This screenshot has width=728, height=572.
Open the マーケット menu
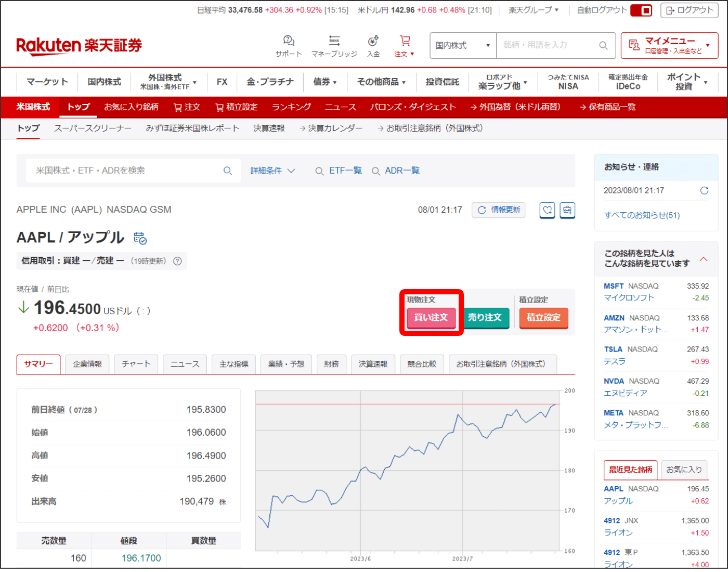[47, 82]
